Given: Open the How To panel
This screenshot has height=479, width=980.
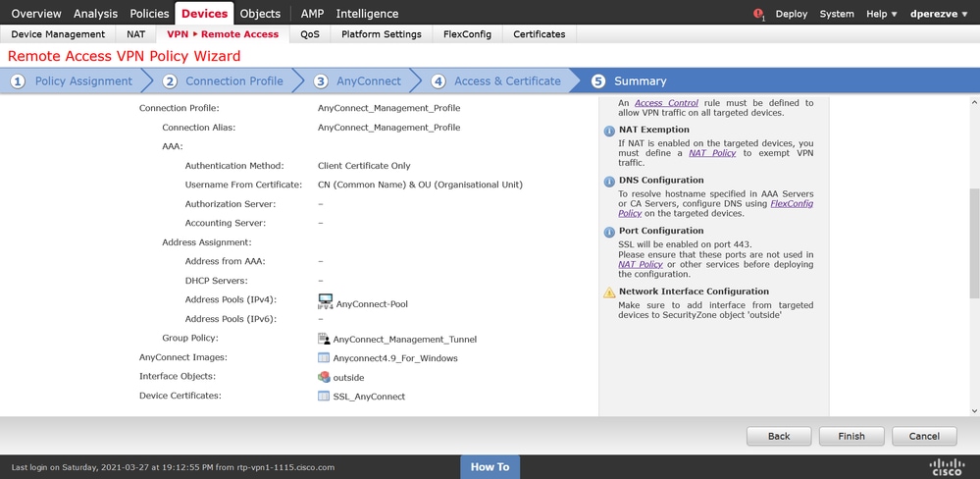Looking at the screenshot, I should point(490,466).
